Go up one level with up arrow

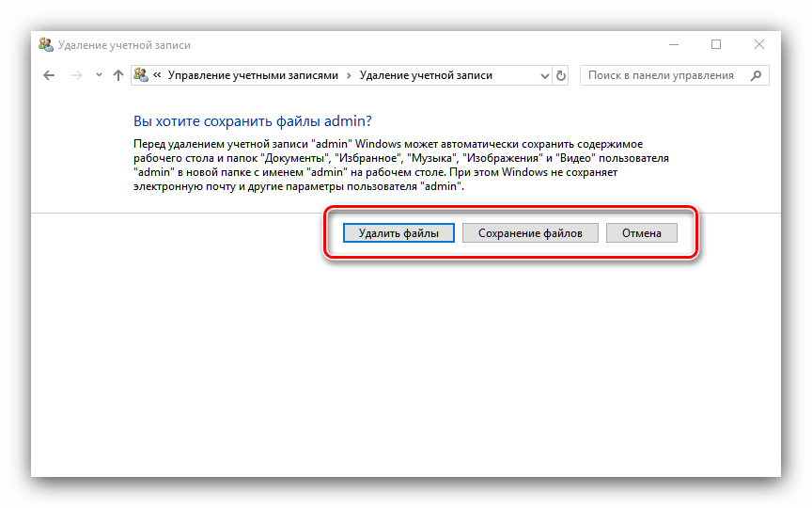pos(118,75)
